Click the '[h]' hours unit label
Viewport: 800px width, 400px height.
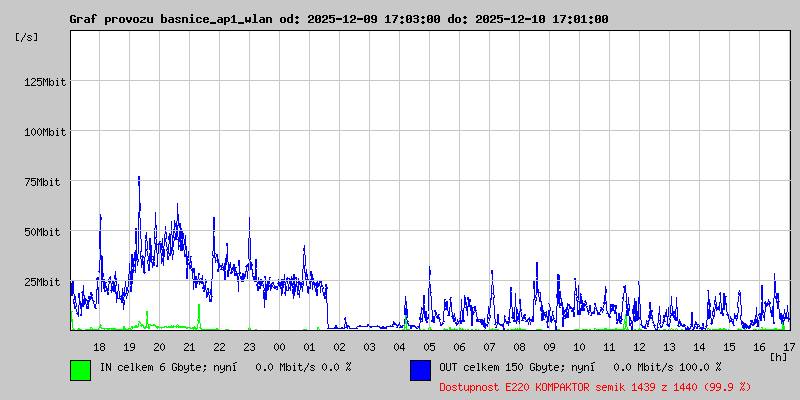pyautogui.click(x=778, y=356)
